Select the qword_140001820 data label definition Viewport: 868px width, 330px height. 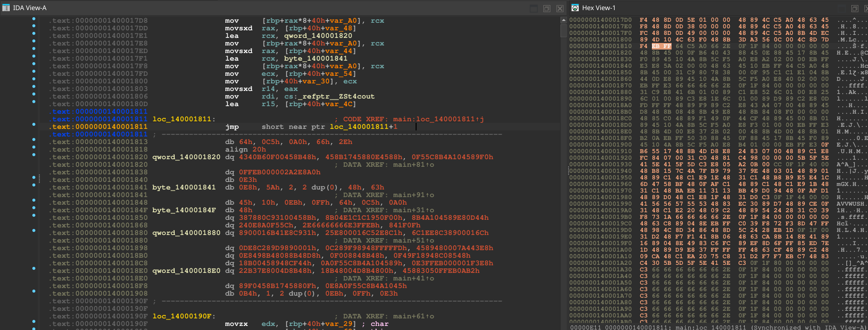(186, 157)
